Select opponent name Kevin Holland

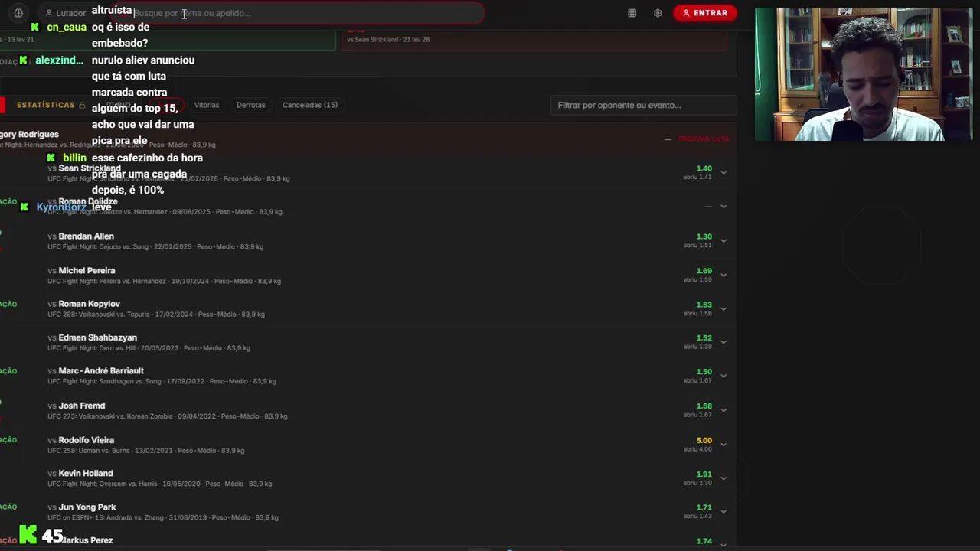86,474
